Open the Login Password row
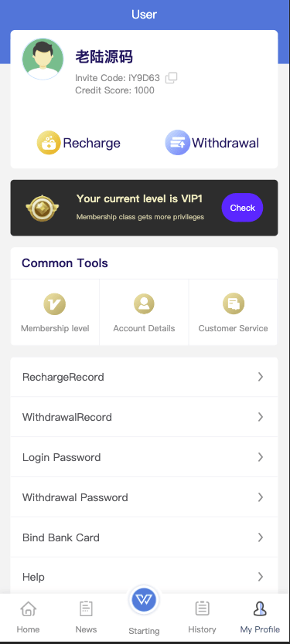 click(144, 457)
